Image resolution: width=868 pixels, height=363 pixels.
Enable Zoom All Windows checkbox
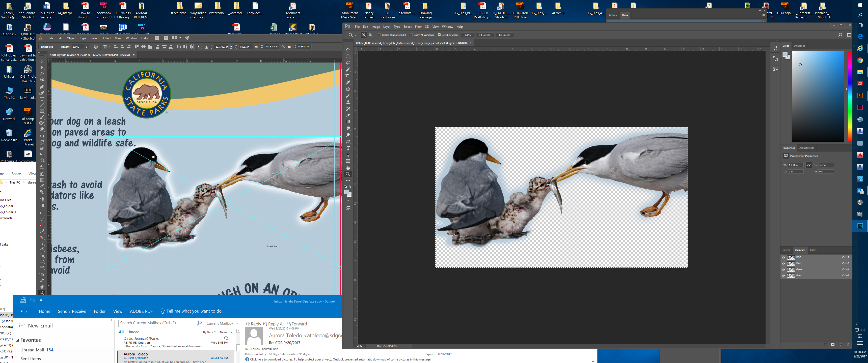click(411, 35)
